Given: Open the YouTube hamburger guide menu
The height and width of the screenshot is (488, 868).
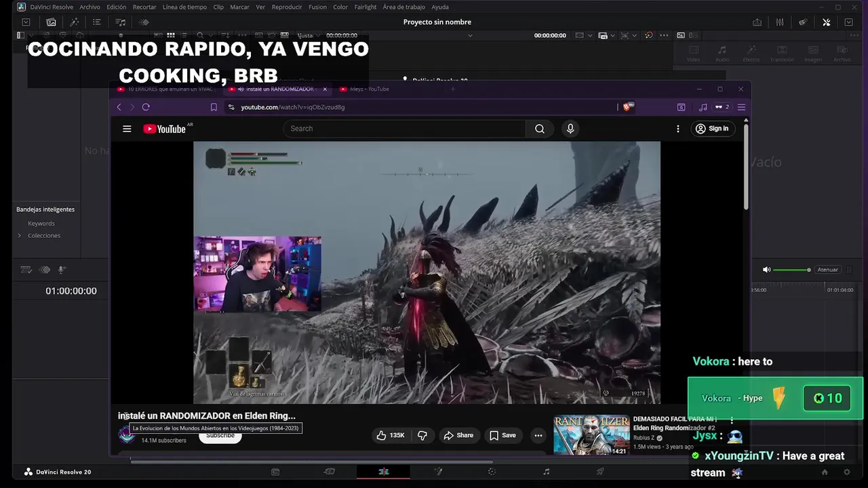Looking at the screenshot, I should pyautogui.click(x=127, y=129).
